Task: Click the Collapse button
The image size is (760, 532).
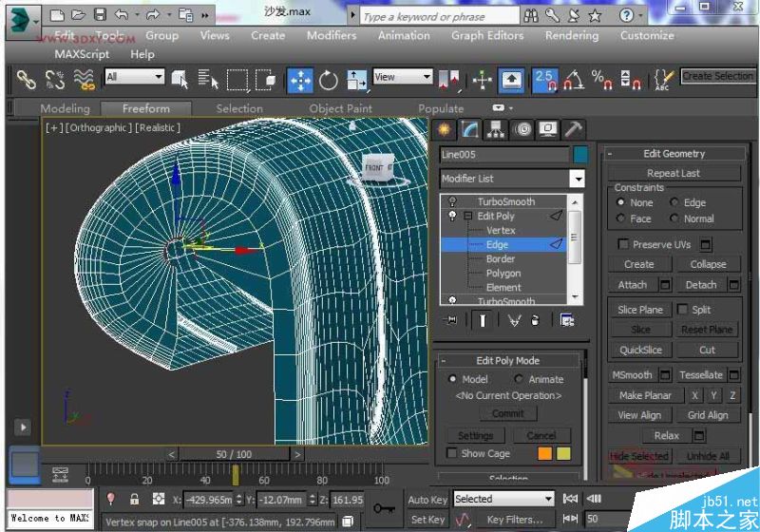Action: pyautogui.click(x=708, y=264)
